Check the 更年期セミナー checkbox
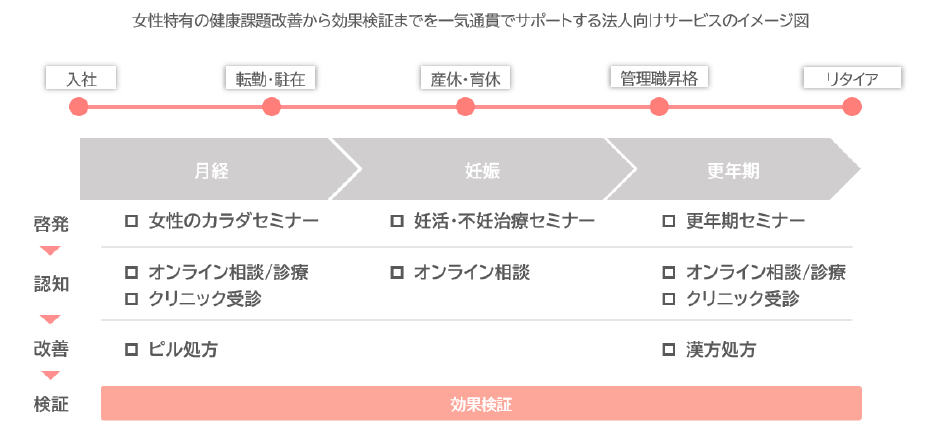This screenshot has width=931, height=434. tap(668, 221)
